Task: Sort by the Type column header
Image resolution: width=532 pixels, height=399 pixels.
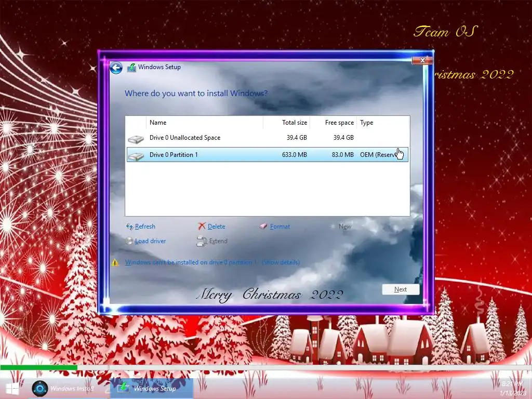Action: pos(383,123)
